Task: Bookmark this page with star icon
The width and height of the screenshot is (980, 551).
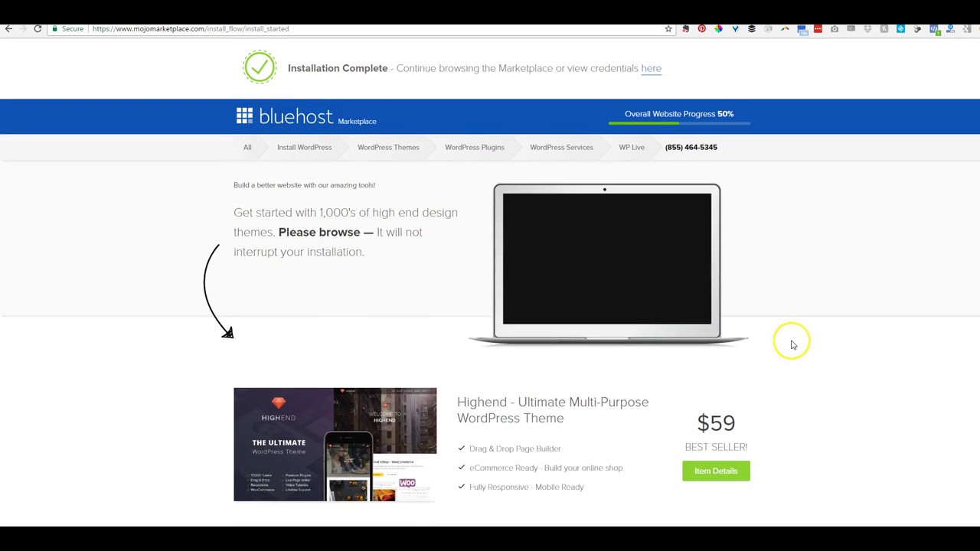Action: click(668, 29)
